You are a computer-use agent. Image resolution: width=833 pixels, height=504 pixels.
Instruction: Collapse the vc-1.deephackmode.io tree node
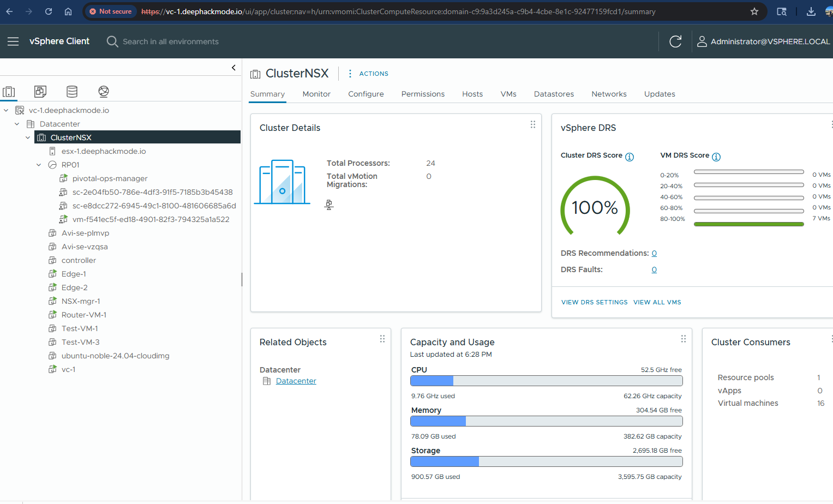click(6, 110)
